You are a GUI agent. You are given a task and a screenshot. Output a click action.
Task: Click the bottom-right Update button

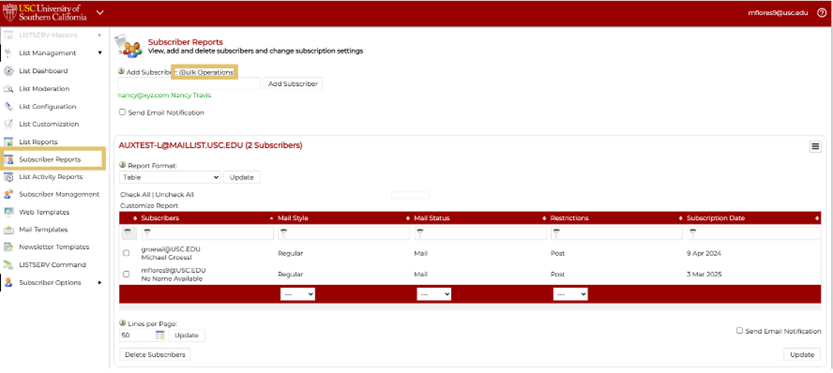click(x=802, y=354)
